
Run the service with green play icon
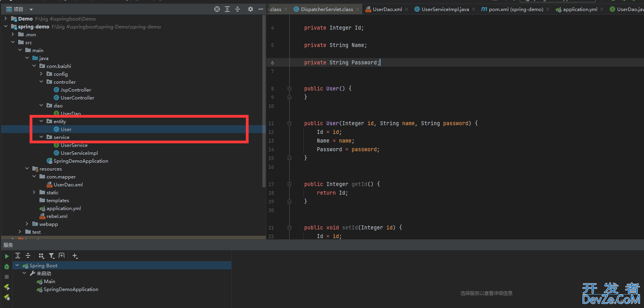pos(7,256)
